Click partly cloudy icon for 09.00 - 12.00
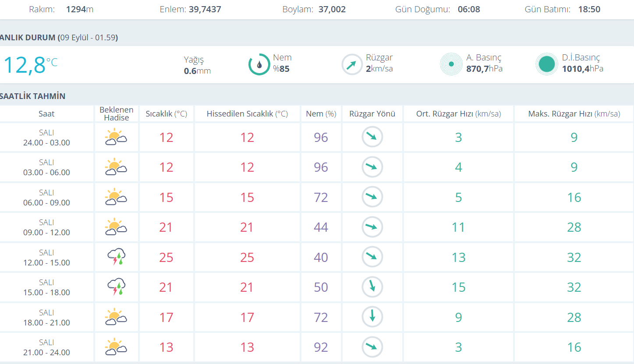Screen dimensions: 634x364 pos(116,227)
